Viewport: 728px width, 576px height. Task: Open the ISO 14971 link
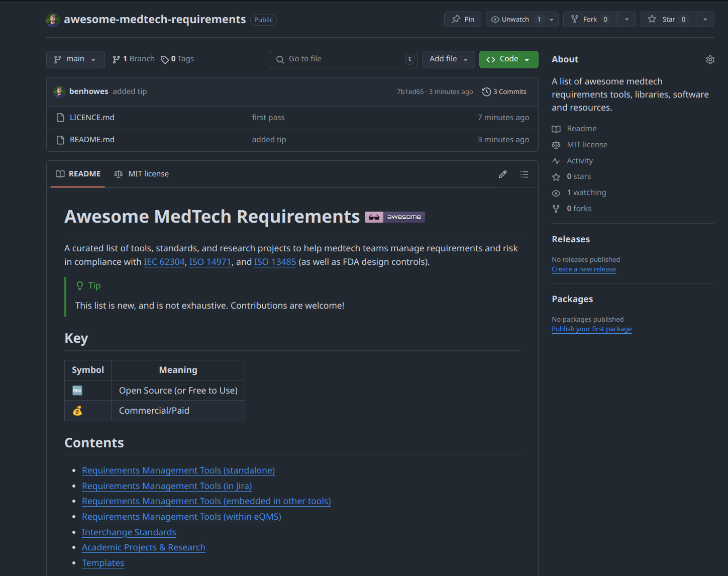click(210, 262)
